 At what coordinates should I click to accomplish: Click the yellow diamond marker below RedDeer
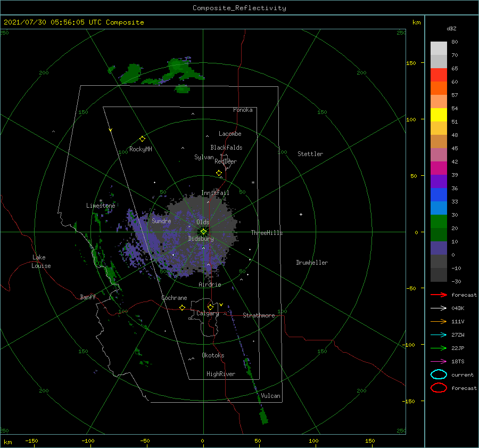point(219,173)
